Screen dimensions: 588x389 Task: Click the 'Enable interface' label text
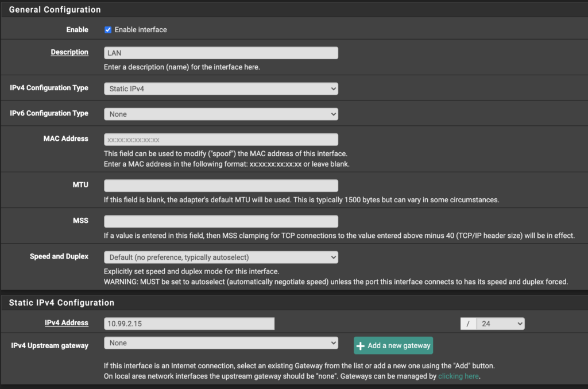pyautogui.click(x=141, y=29)
